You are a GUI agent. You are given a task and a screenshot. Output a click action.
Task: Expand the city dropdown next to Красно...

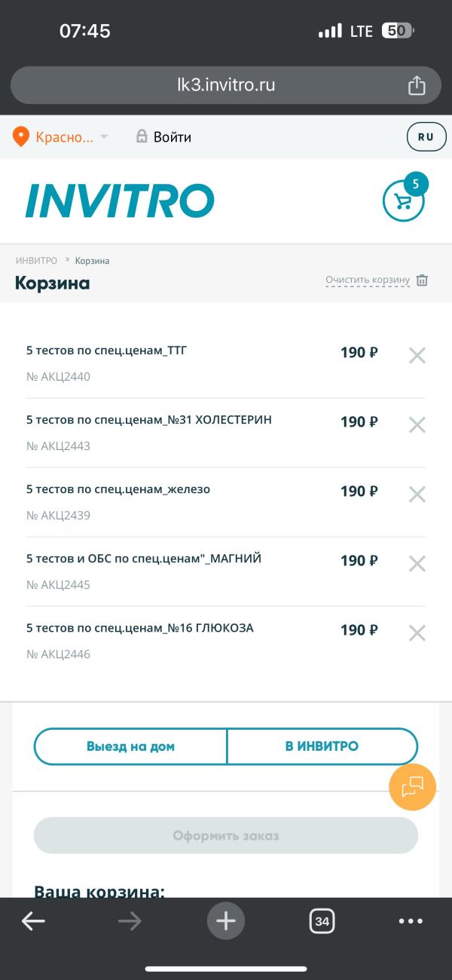click(104, 137)
